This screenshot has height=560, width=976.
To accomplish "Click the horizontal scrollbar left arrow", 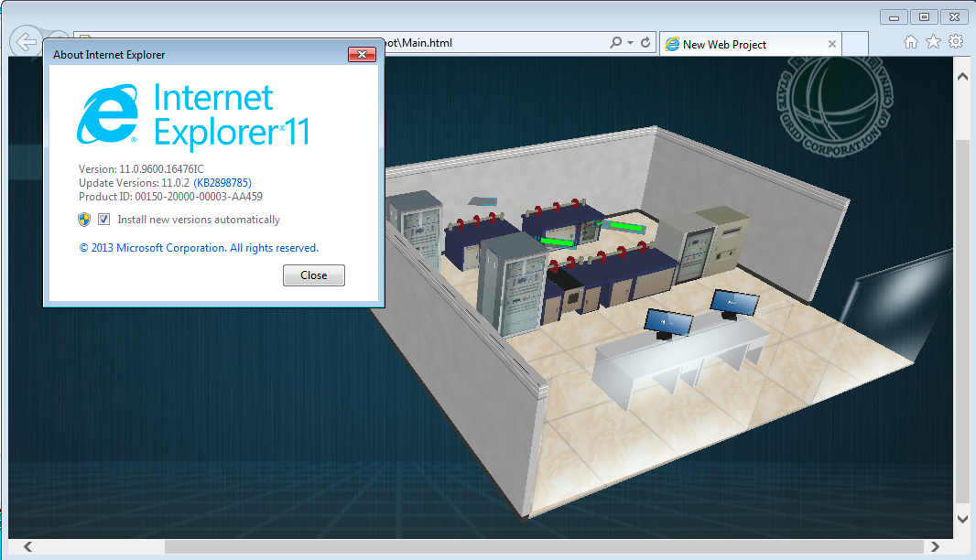I will (28, 546).
